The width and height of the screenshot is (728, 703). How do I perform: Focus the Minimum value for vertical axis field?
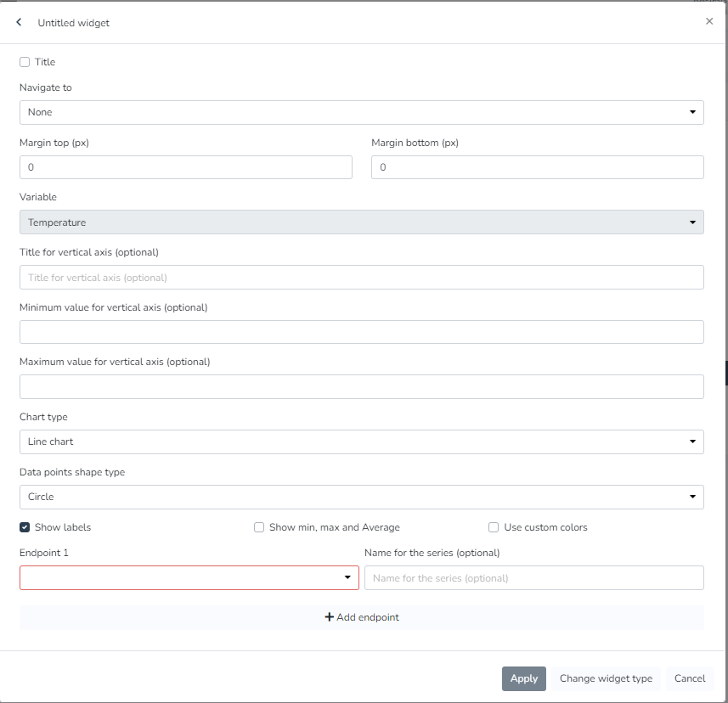tap(361, 332)
